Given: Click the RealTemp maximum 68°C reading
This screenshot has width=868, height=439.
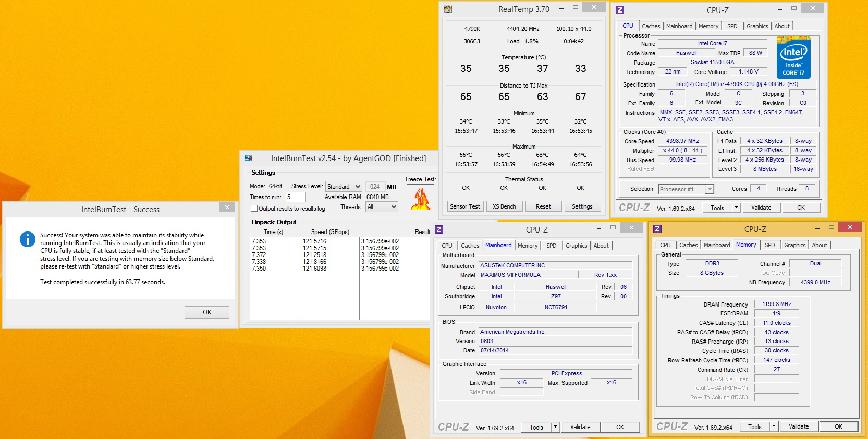Looking at the screenshot, I should [x=542, y=155].
